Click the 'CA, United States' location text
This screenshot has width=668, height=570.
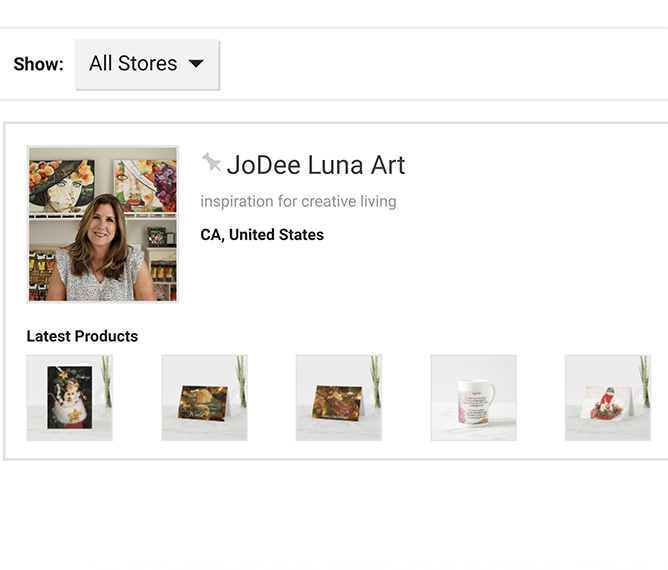point(262,235)
